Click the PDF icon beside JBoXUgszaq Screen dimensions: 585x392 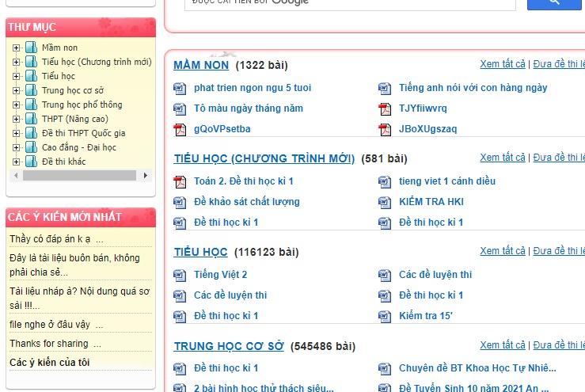pyautogui.click(x=385, y=130)
